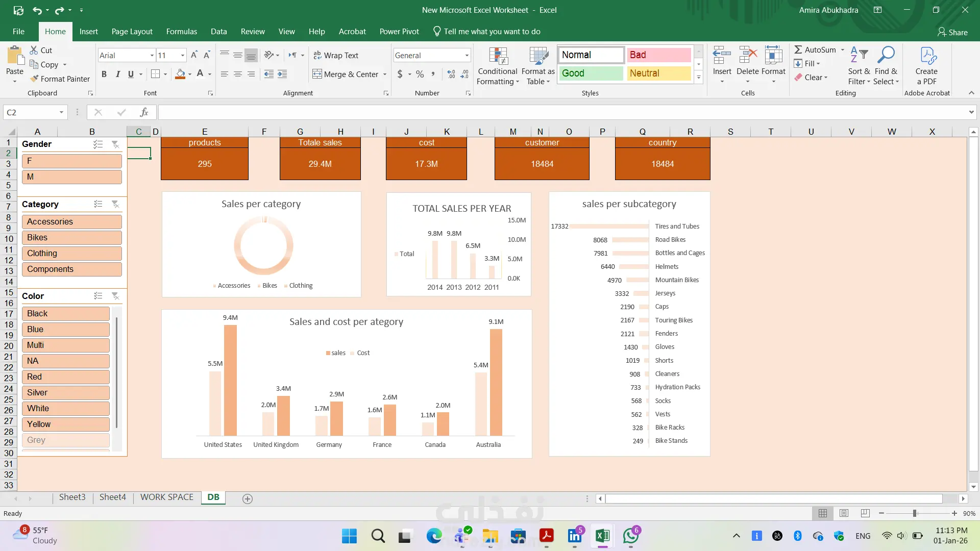Open the Sort & Filter tool
Screen dimensions: 980x551
coord(859,57)
